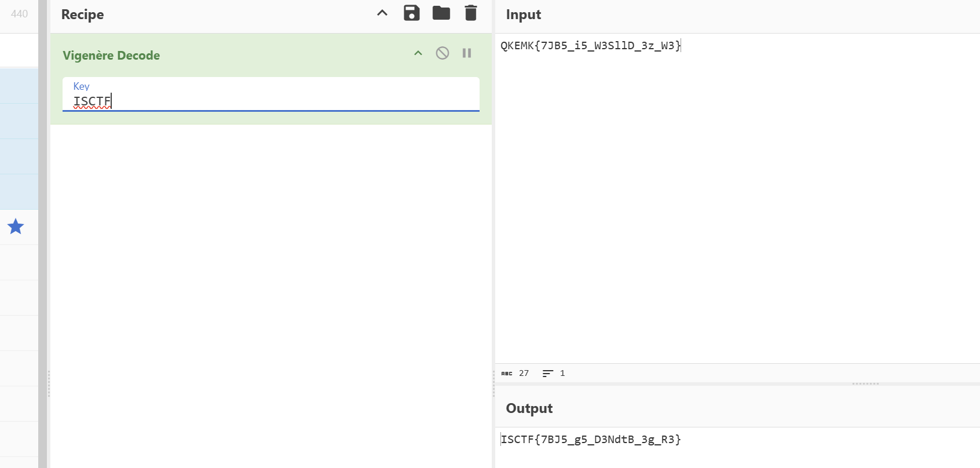Click the line count icon in status bar
Viewport: 980px width, 468px height.
tap(547, 374)
